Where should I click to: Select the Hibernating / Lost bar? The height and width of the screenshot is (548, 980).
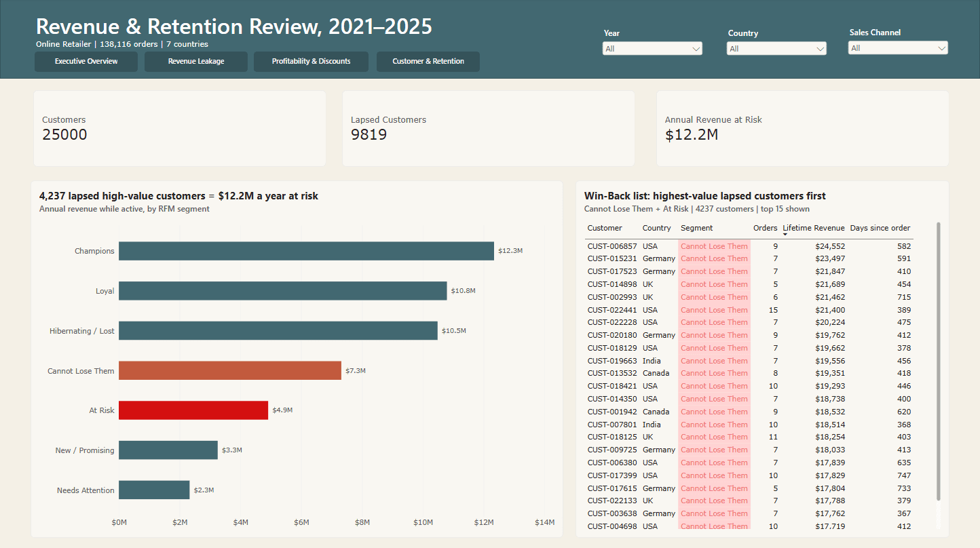click(278, 331)
